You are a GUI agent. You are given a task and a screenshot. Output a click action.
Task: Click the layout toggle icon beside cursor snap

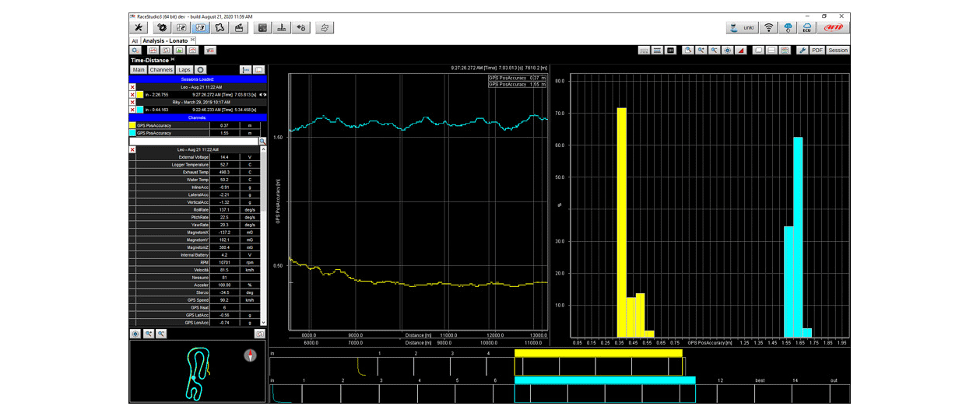click(x=259, y=70)
